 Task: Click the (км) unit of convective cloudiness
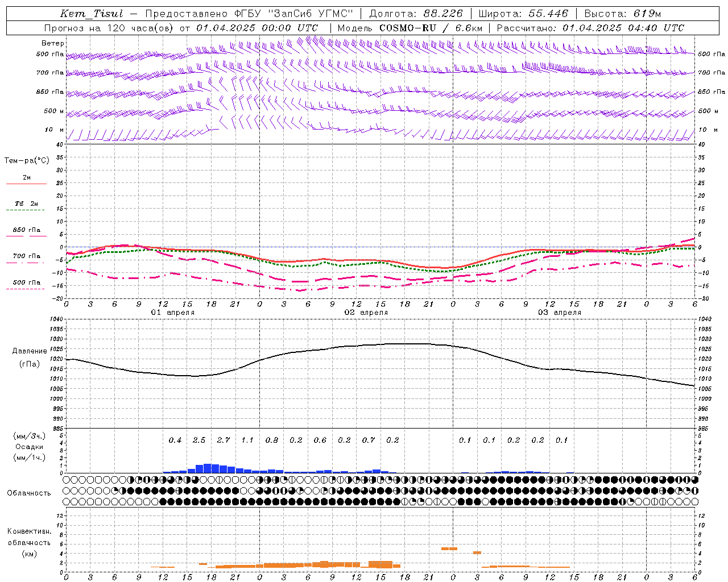tap(29, 553)
